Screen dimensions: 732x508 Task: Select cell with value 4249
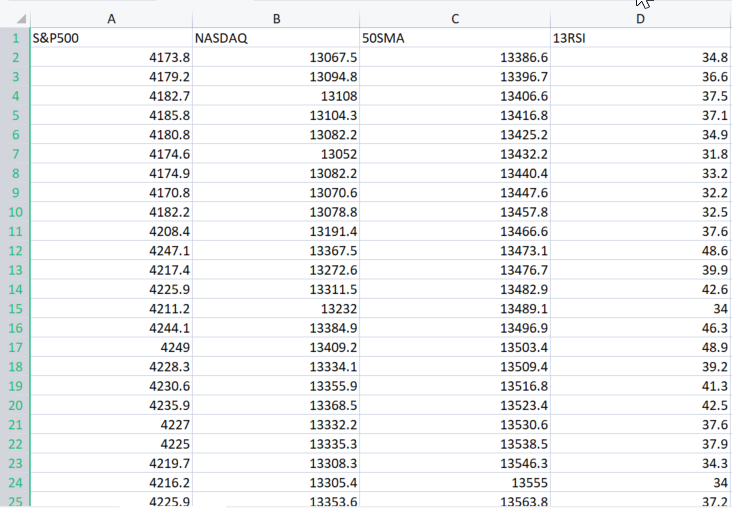pyautogui.click(x=111, y=347)
